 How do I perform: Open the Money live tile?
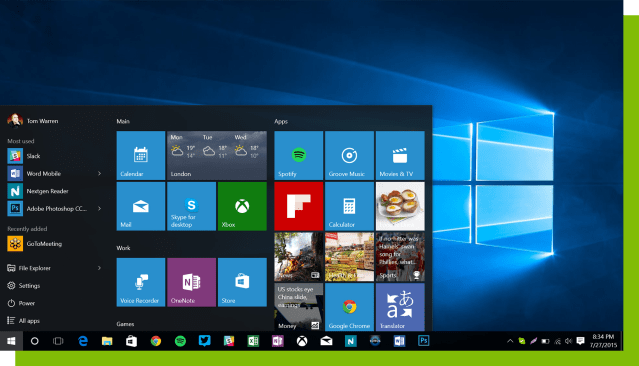[x=299, y=307]
